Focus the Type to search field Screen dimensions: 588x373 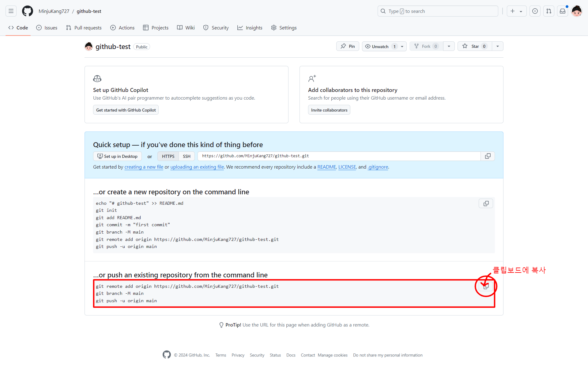(x=438, y=11)
